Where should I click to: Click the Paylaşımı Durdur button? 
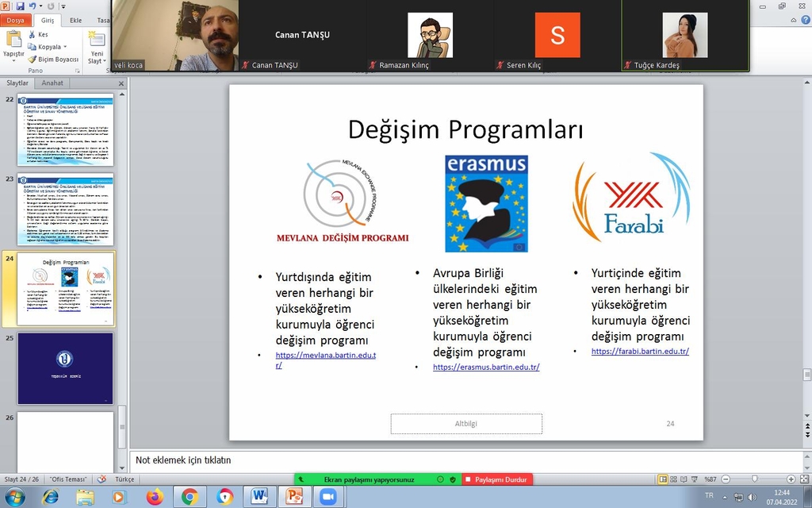point(497,479)
